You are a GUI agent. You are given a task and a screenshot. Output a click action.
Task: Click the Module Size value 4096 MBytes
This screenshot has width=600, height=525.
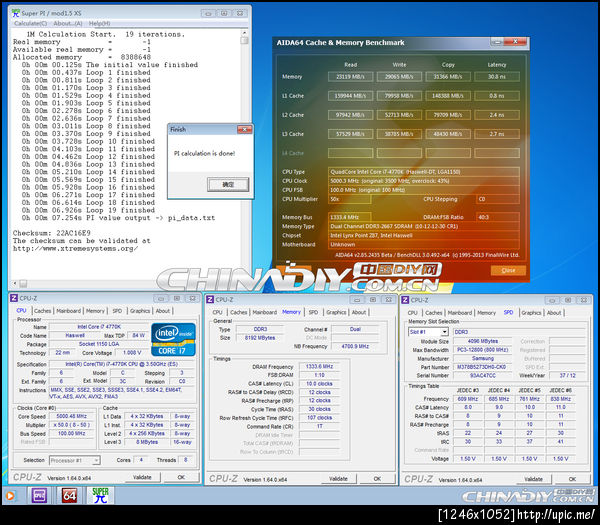pos(484,341)
